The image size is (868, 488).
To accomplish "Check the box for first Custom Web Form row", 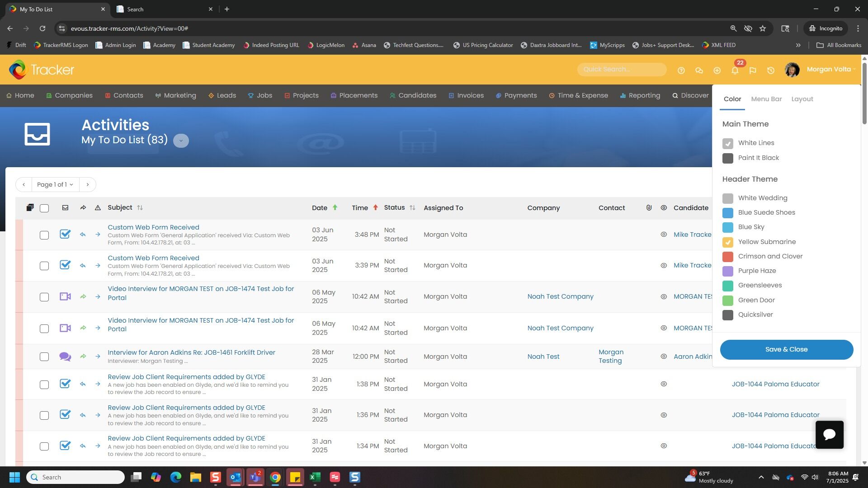I will pyautogui.click(x=44, y=235).
